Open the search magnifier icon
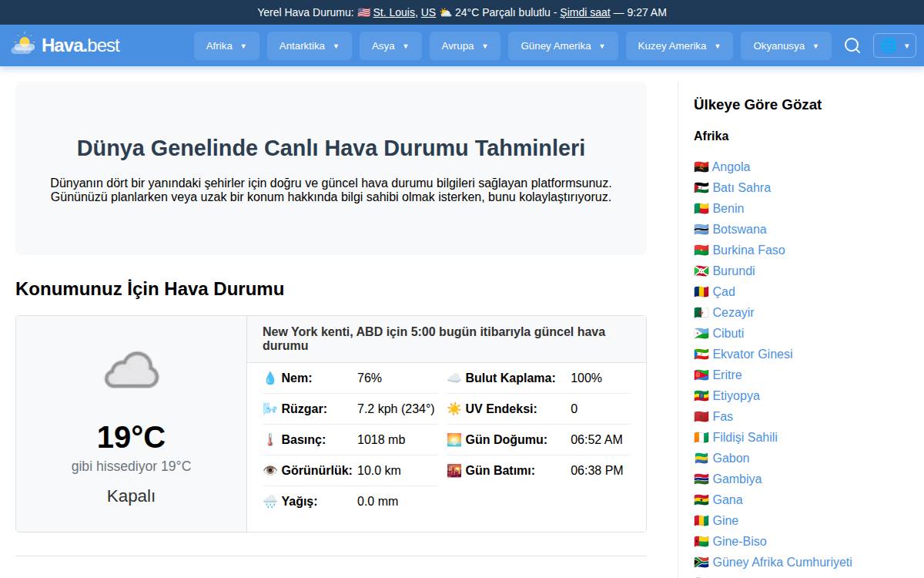The height and width of the screenshot is (578, 924). pos(852,45)
